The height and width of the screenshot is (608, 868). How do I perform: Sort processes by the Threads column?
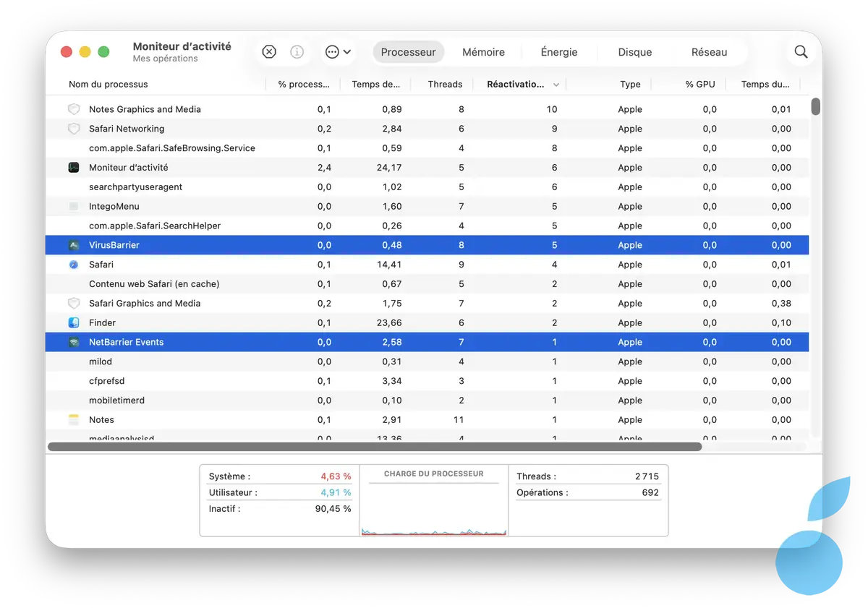(444, 84)
